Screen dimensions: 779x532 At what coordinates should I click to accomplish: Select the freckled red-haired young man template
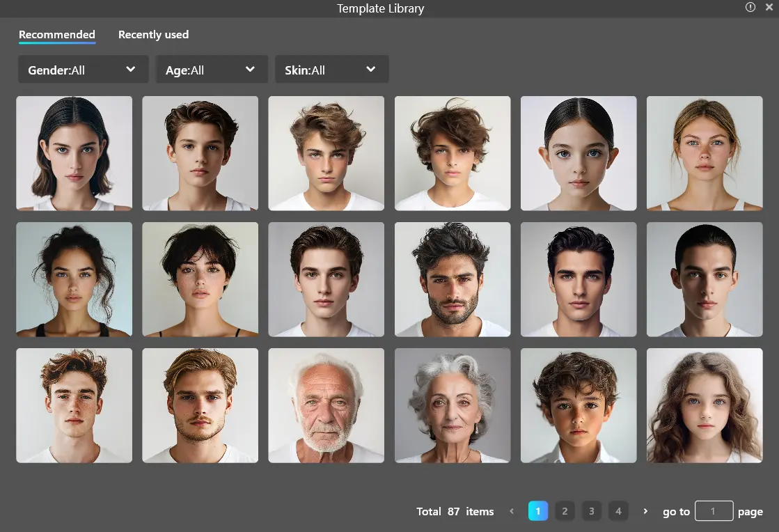click(74, 405)
